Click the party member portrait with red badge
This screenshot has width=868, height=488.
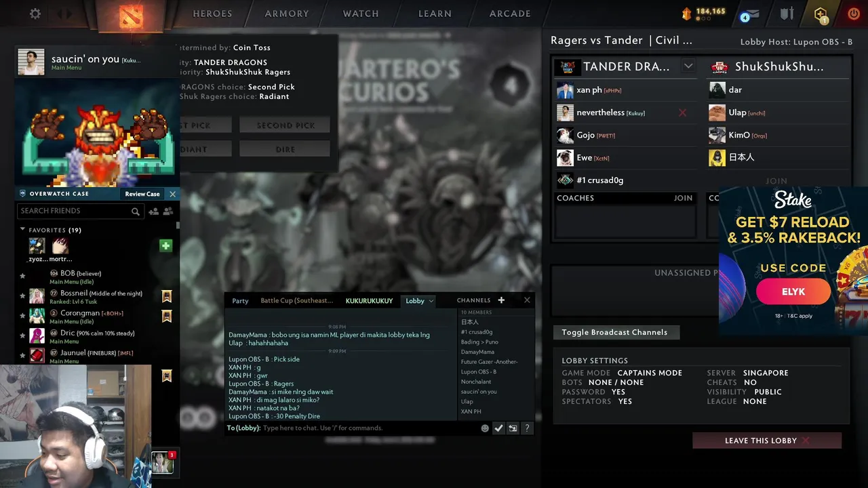[x=162, y=462]
